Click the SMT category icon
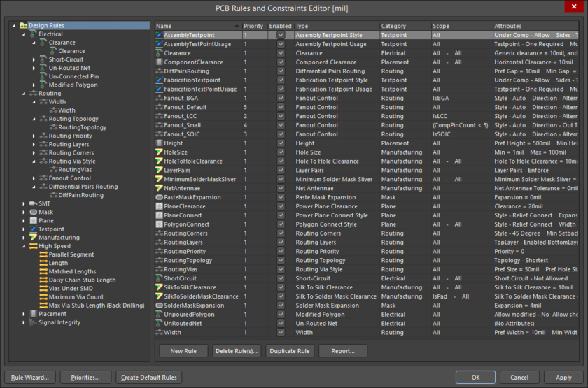The image size is (588, 388). [33, 203]
